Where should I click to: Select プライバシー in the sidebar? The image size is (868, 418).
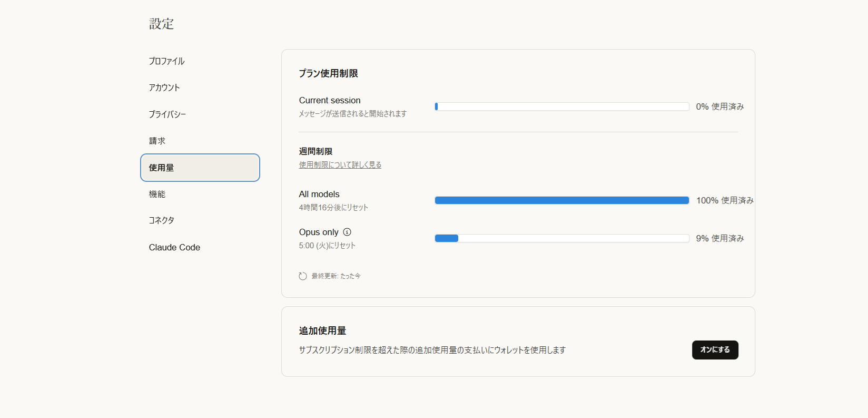(x=167, y=114)
